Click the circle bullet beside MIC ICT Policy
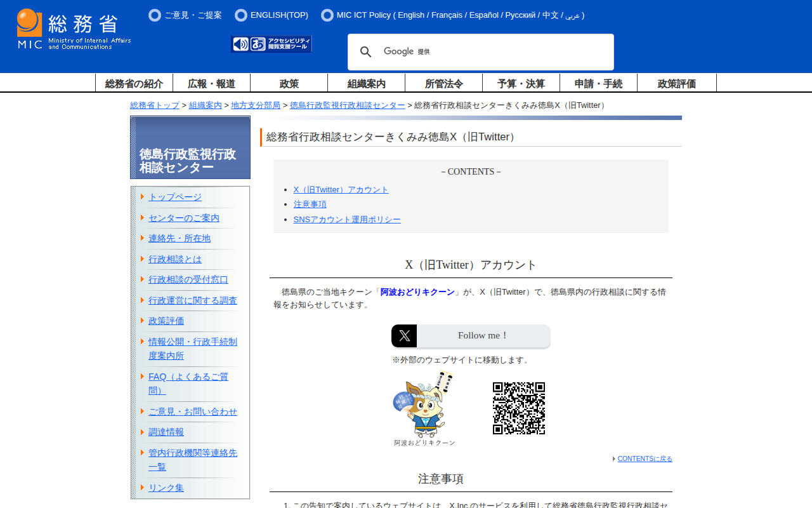Screen dimensions: 812x508 click(327, 15)
